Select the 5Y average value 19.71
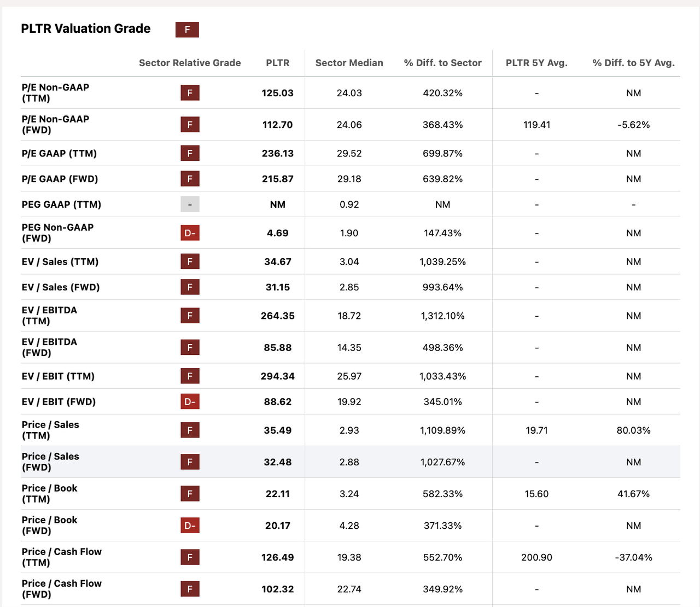Screen dimensions: 700x607 click(x=536, y=430)
